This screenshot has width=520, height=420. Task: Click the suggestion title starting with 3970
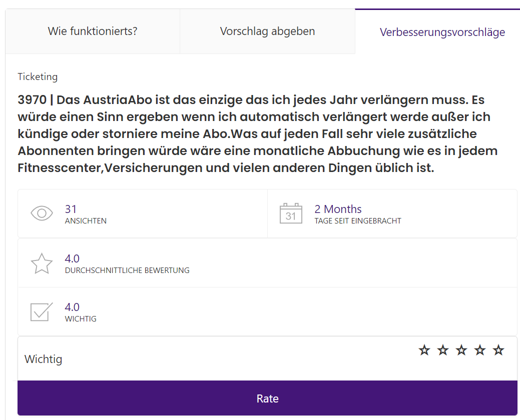257,134
